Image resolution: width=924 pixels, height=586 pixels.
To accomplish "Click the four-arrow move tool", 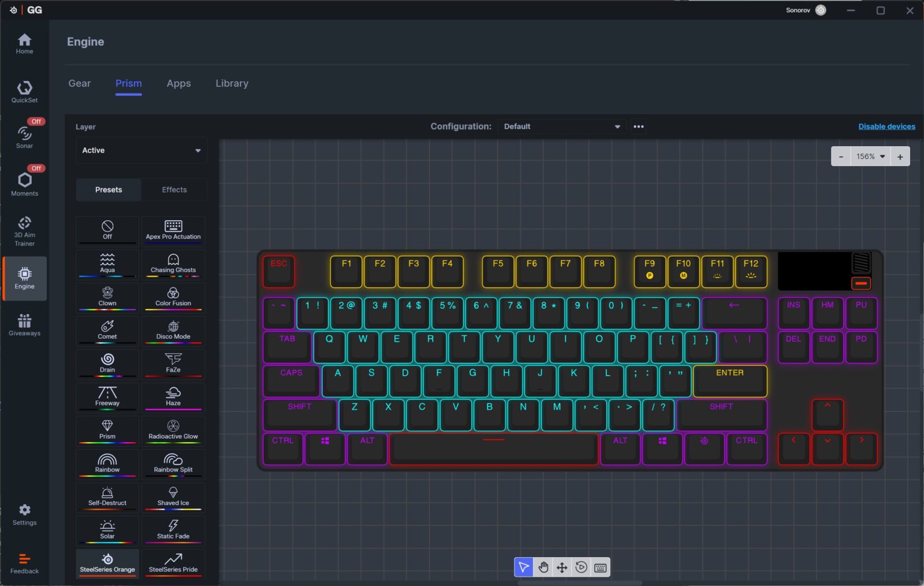I will 562,568.
